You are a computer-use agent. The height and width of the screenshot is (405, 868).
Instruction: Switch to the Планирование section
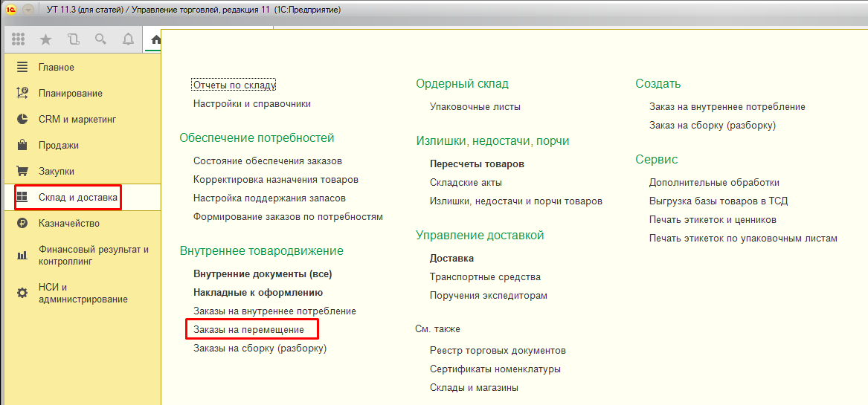[x=71, y=94]
